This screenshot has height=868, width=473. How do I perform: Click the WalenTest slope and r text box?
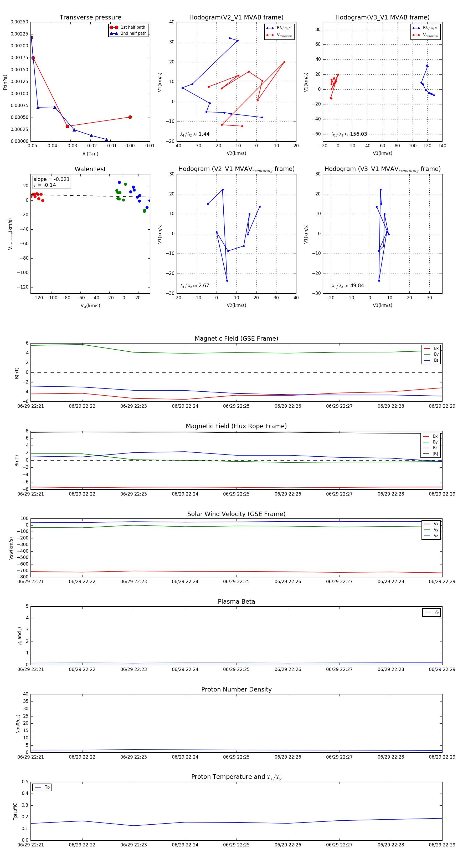pos(52,182)
